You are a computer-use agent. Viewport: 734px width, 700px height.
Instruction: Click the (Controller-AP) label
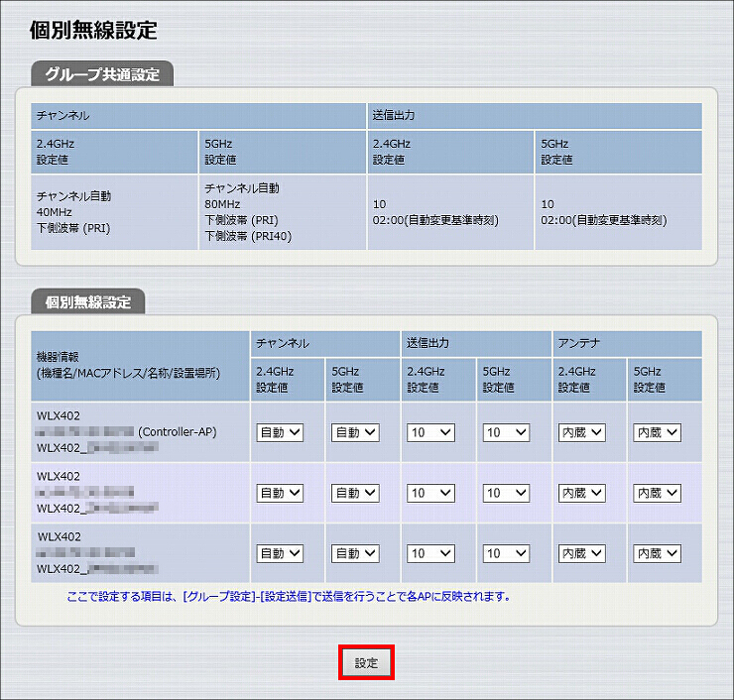click(x=178, y=432)
